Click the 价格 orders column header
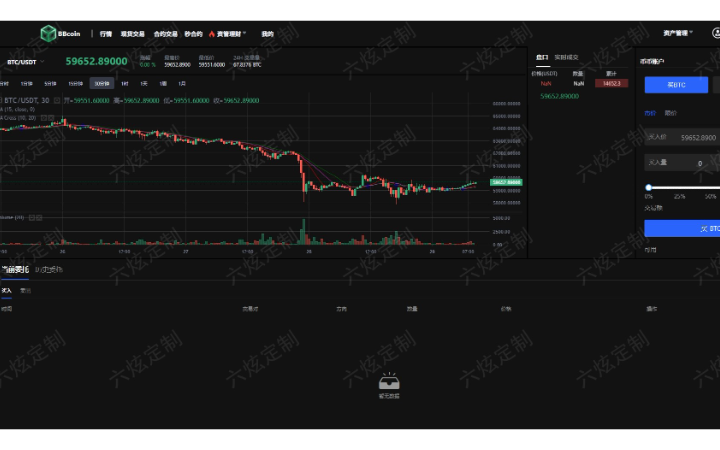This screenshot has height=450, width=720. tap(506, 309)
